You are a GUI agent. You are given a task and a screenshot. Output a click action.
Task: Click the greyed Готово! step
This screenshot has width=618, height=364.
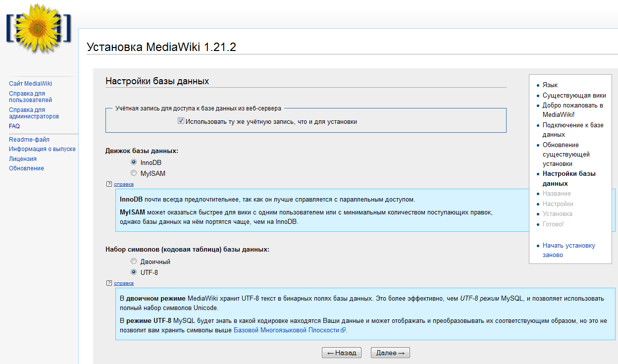click(553, 224)
